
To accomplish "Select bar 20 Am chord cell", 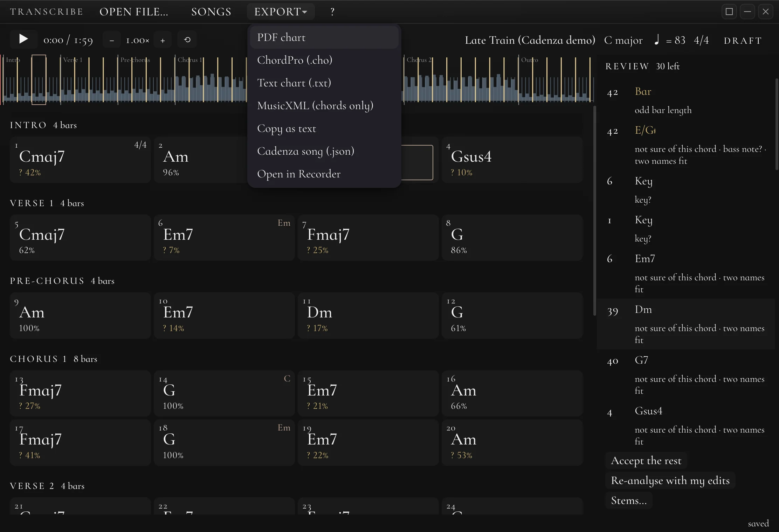I will click(x=512, y=443).
